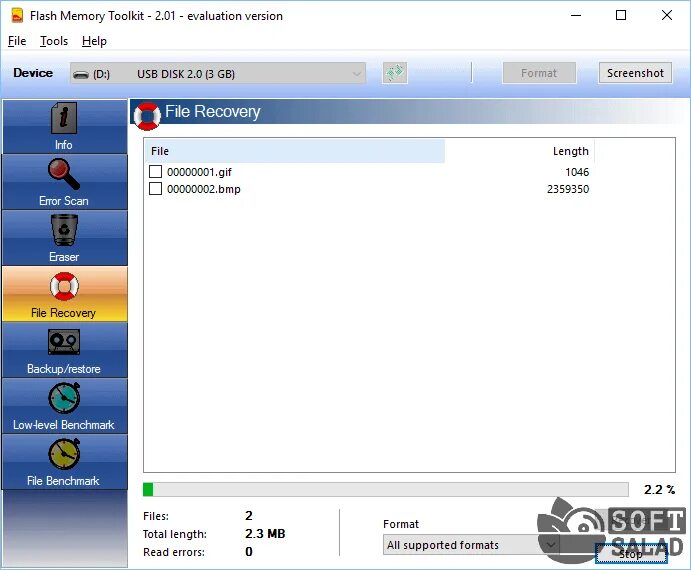Click the 2.3 MB total length value
This screenshot has height=570, width=691.
pyautogui.click(x=265, y=534)
